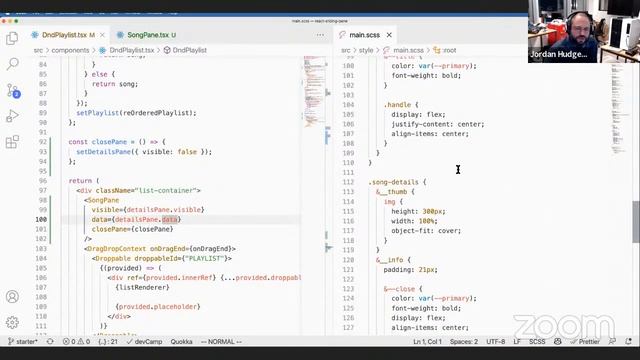Click highlighted 'data' word on line 100

(169, 220)
